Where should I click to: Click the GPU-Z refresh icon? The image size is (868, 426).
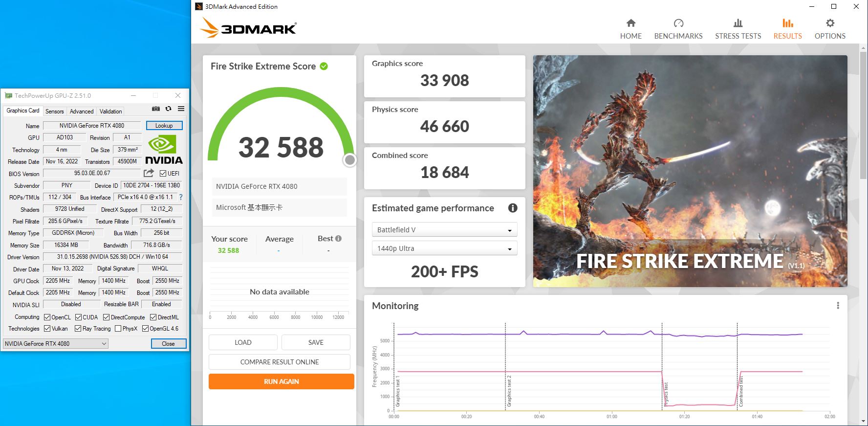click(x=169, y=109)
